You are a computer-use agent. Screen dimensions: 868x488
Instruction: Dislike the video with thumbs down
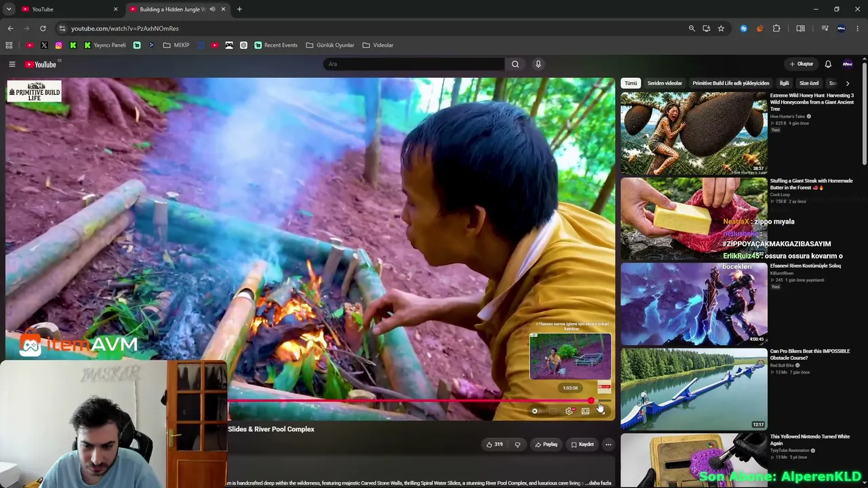pyautogui.click(x=517, y=445)
